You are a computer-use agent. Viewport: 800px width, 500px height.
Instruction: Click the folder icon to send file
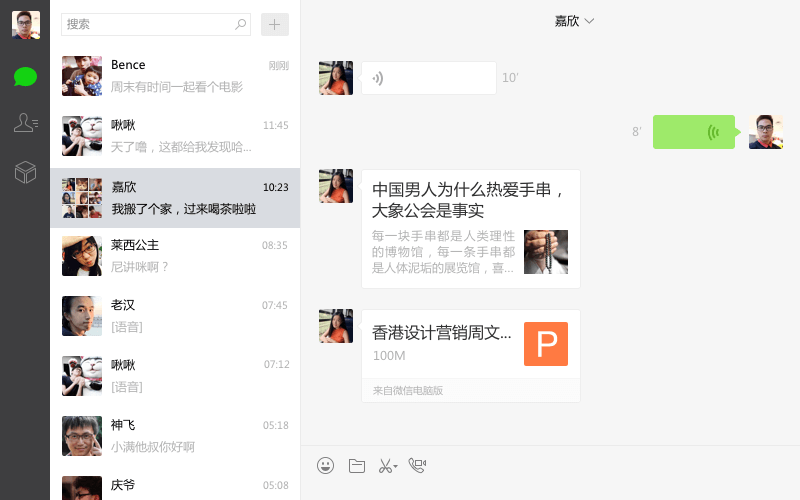[357, 465]
